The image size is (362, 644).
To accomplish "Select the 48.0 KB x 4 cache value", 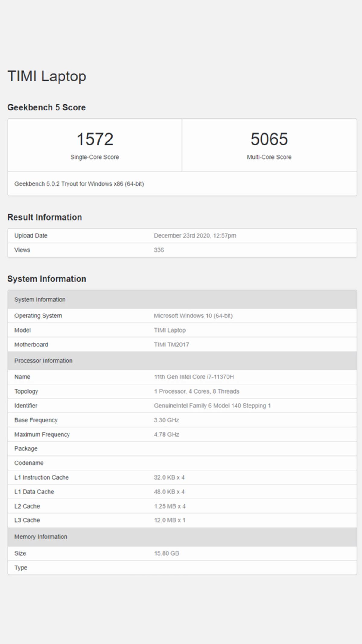I will pos(169,492).
